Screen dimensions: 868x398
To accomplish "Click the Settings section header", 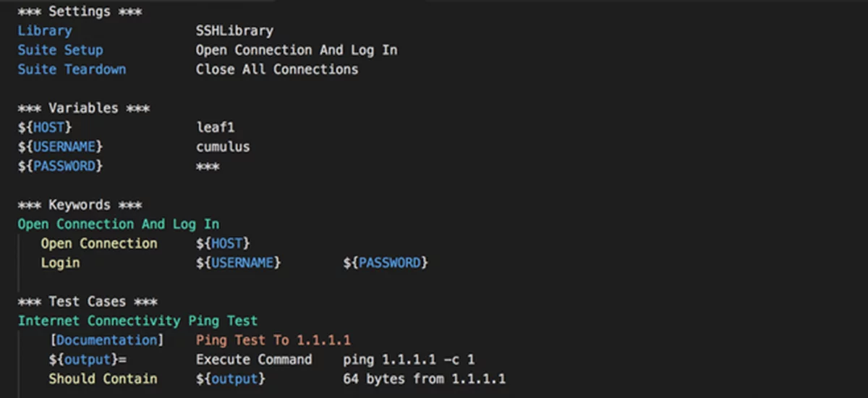I will tap(80, 12).
